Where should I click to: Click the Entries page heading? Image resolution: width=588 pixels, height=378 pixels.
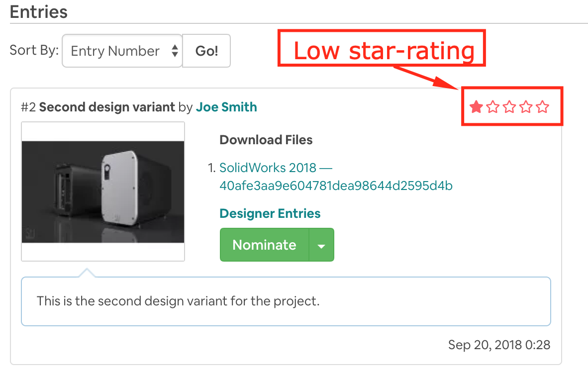click(38, 12)
